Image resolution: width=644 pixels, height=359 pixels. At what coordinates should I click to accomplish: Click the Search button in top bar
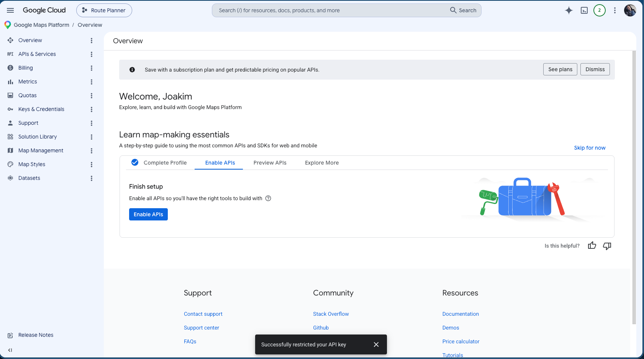[x=463, y=10]
